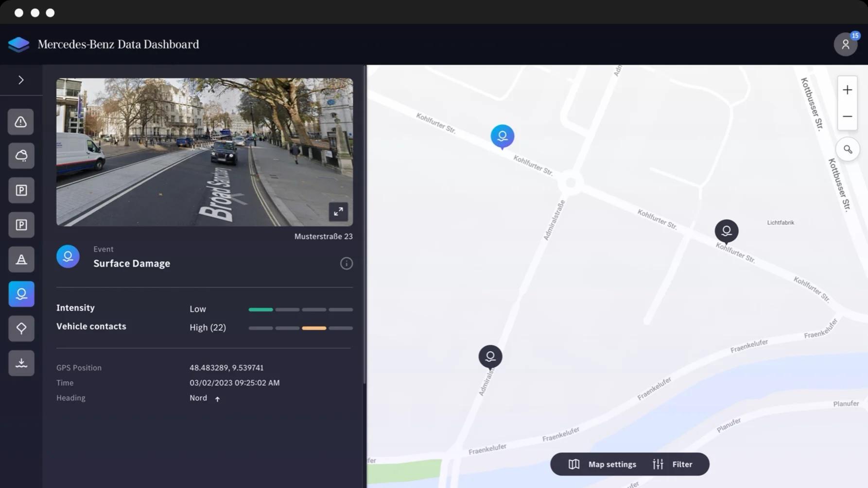Open the map search magnifier icon

(x=848, y=149)
